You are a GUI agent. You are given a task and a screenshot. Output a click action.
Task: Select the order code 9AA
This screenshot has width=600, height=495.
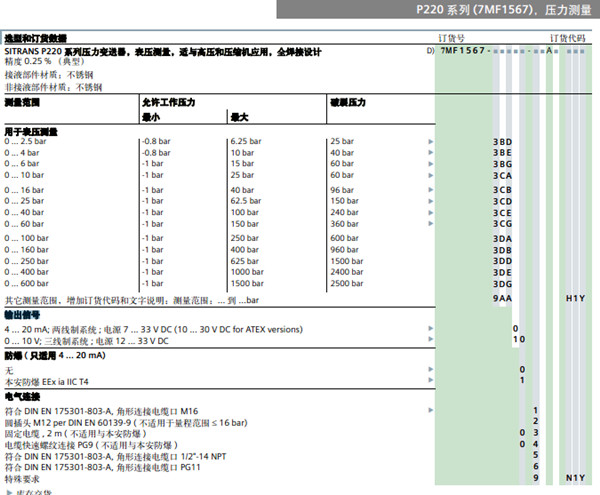point(502,298)
